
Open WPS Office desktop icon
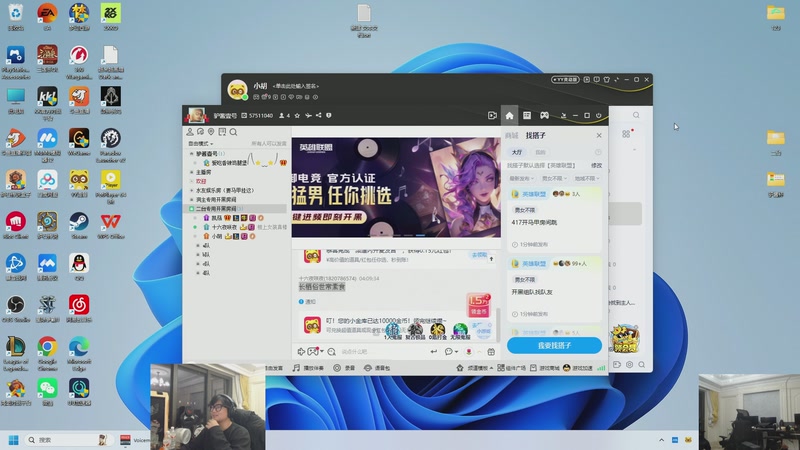tap(111, 226)
